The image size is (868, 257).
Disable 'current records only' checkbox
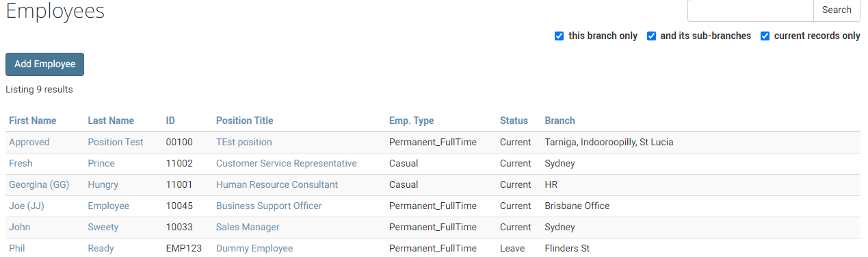[x=765, y=36]
